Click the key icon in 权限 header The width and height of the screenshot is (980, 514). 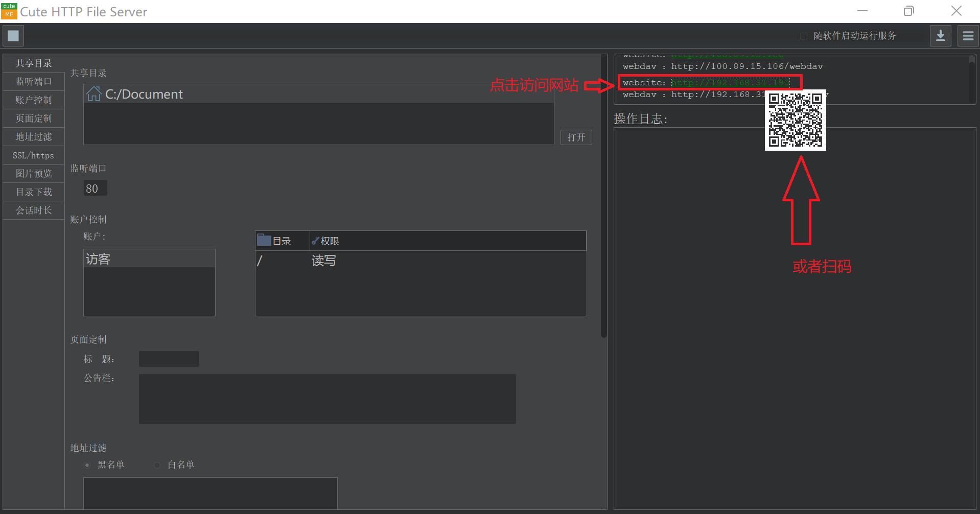point(315,241)
